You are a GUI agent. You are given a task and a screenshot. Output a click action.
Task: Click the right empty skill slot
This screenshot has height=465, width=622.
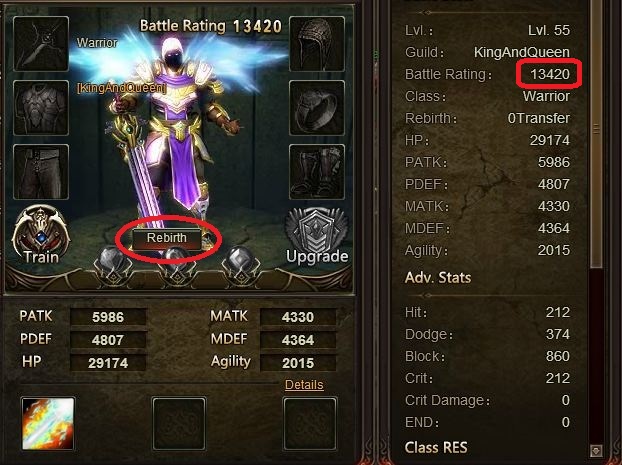click(x=310, y=424)
